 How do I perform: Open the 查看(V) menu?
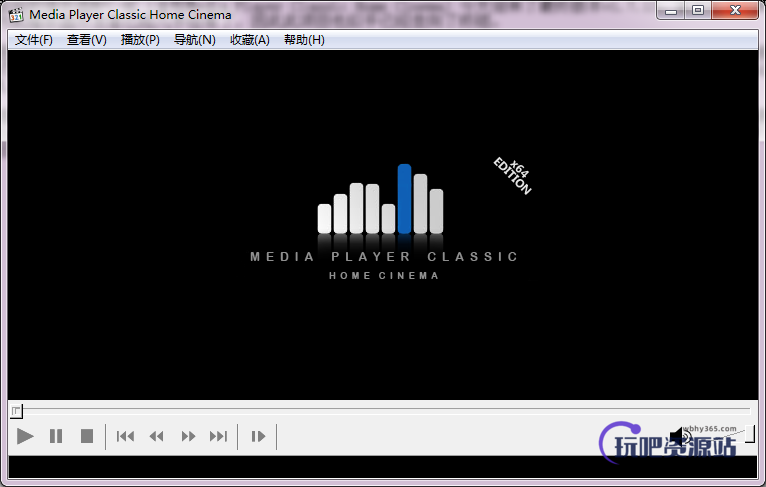86,40
